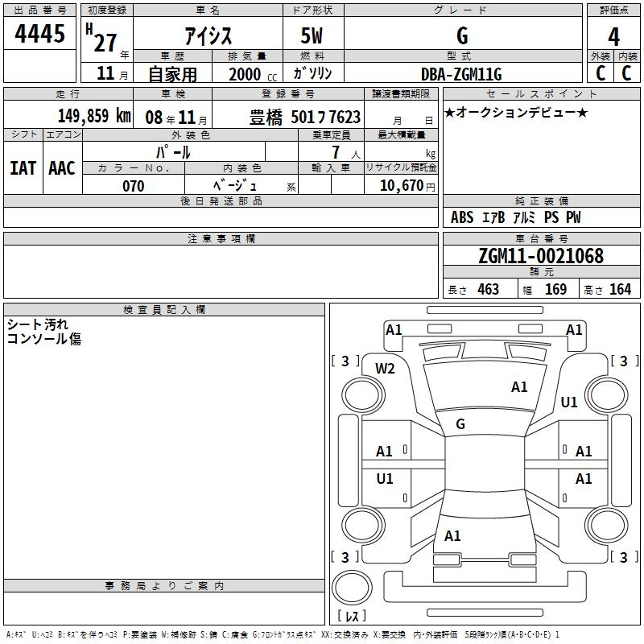Screen dimensions: 644x644
Task: Click car name アイシス
Action: click(208, 36)
